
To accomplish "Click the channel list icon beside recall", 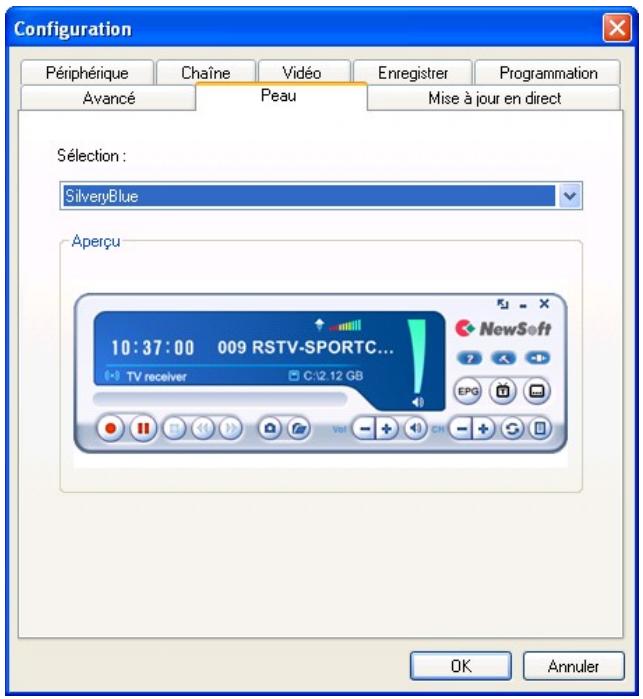I will pyautogui.click(x=540, y=429).
